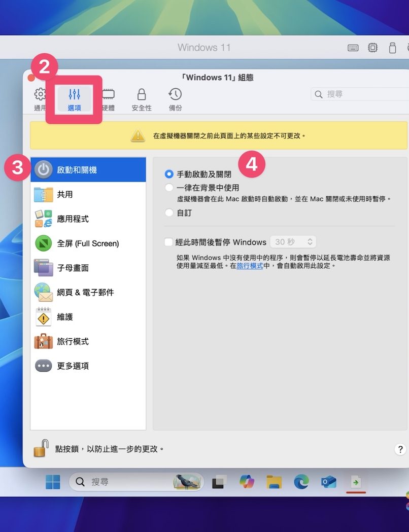Select 網頁 & 電子郵件 in sidebar
Viewport: 409px width, 532px height.
click(85, 292)
